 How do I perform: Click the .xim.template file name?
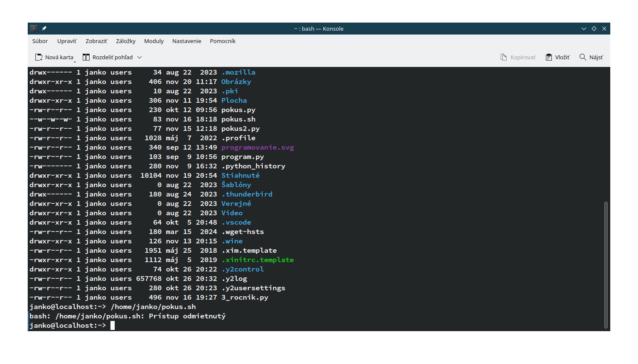click(249, 251)
